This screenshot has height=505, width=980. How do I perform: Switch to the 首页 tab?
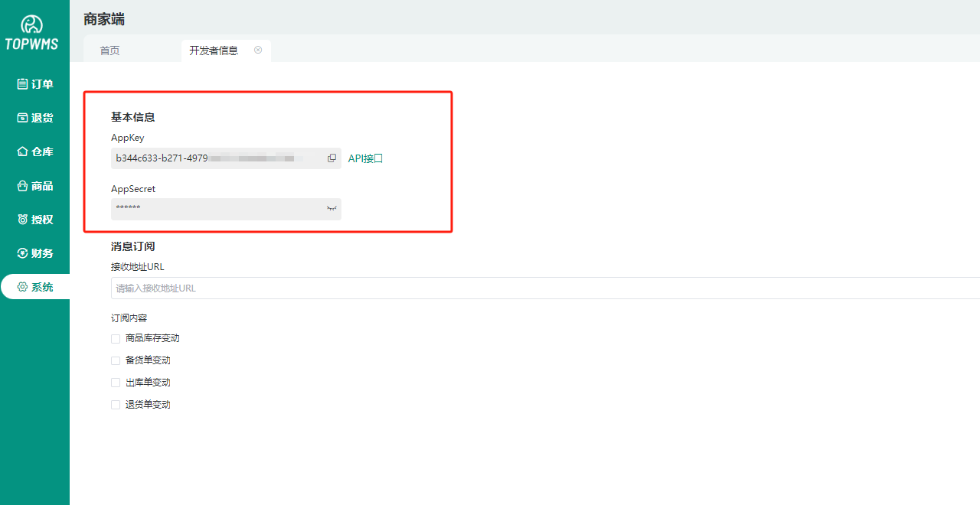109,50
